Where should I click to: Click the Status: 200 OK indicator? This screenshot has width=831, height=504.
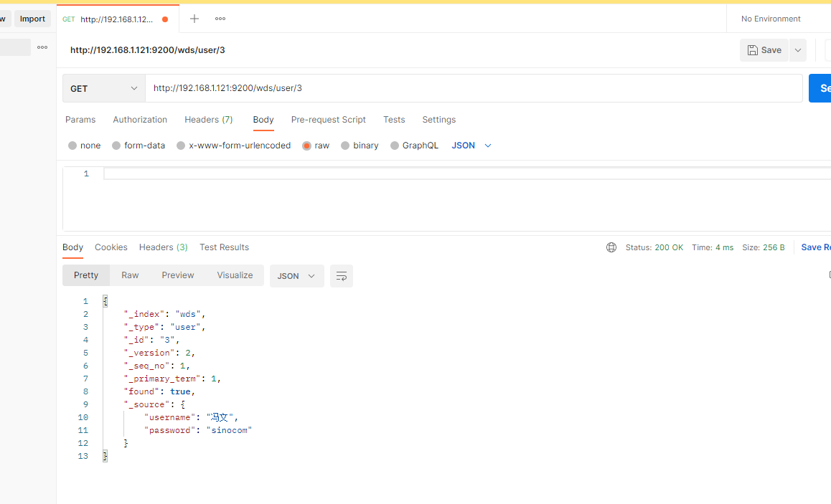[654, 247]
